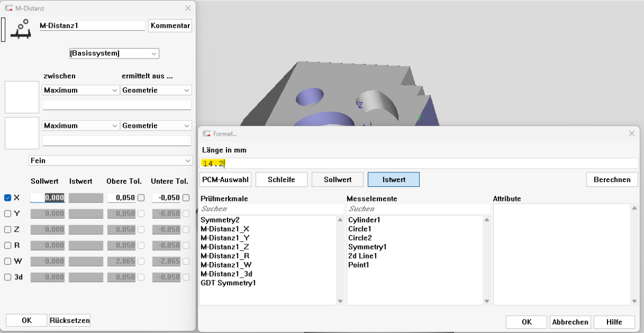Open the Kommentar button
This screenshot has width=644, height=333.
(170, 26)
